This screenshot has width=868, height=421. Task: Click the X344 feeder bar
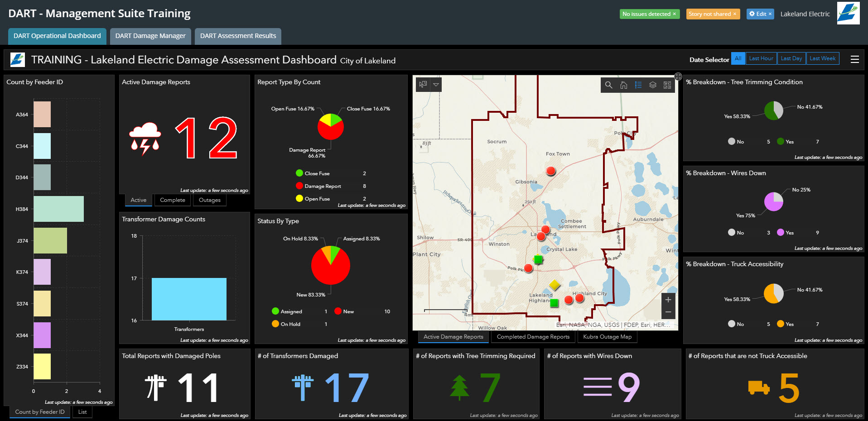pos(42,335)
